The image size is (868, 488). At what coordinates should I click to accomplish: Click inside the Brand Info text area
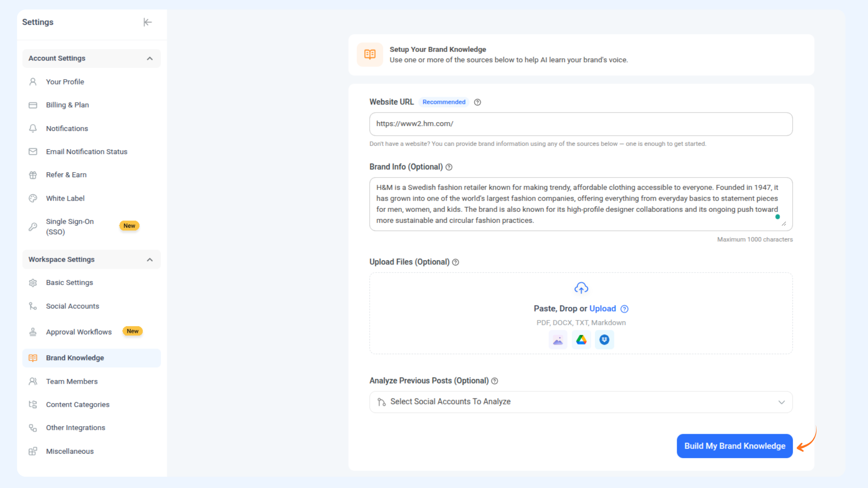(581, 204)
